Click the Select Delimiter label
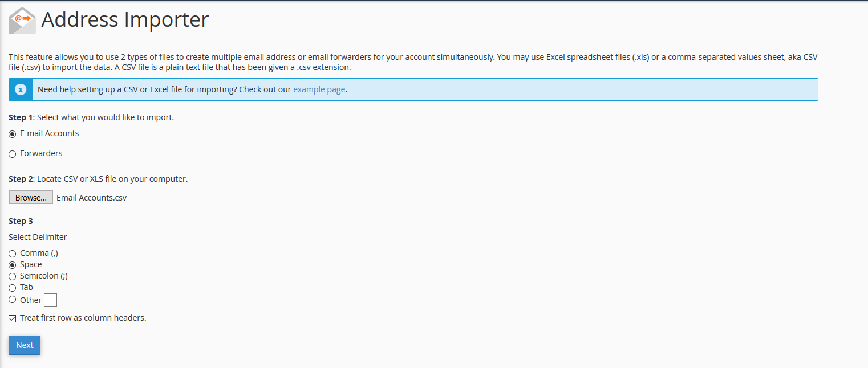Screen dimensions: 868x368 click(38, 237)
